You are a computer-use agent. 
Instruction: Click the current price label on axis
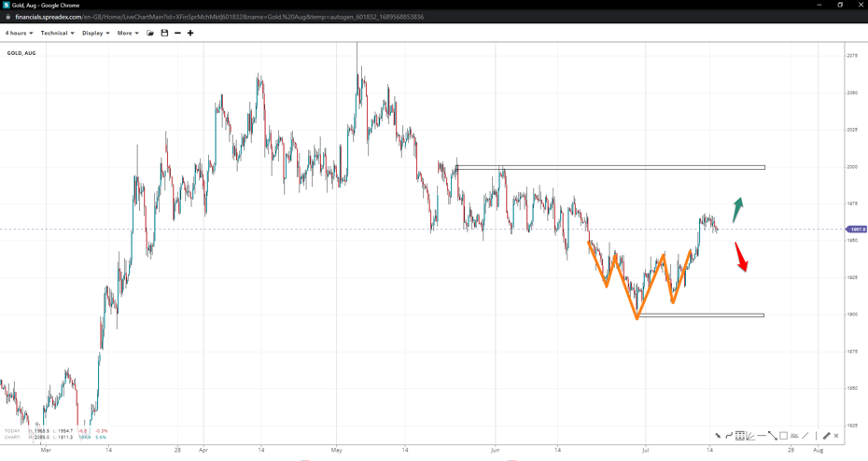(856, 229)
